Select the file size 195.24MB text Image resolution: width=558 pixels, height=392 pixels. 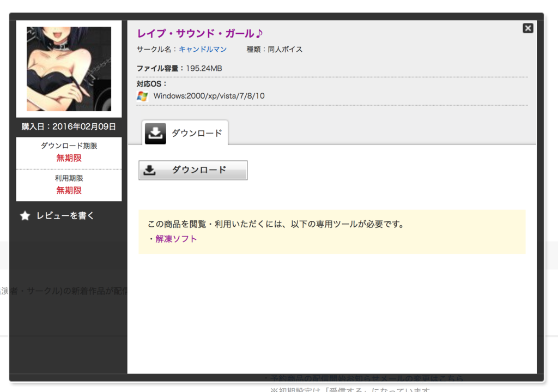pyautogui.click(x=204, y=68)
